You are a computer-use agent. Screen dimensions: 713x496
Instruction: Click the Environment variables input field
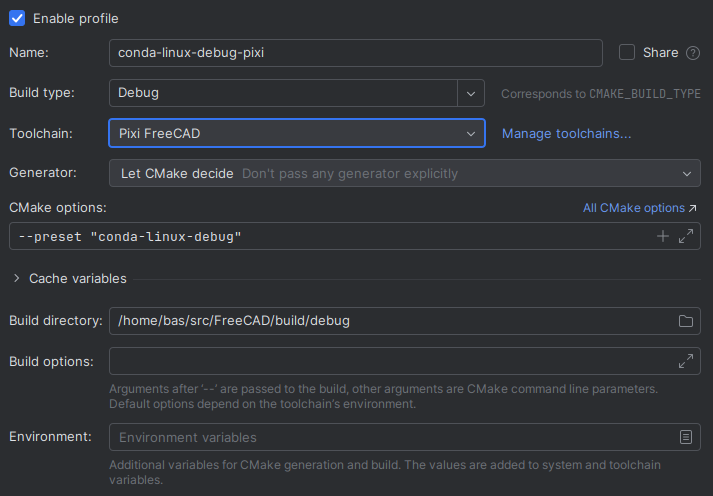point(390,437)
